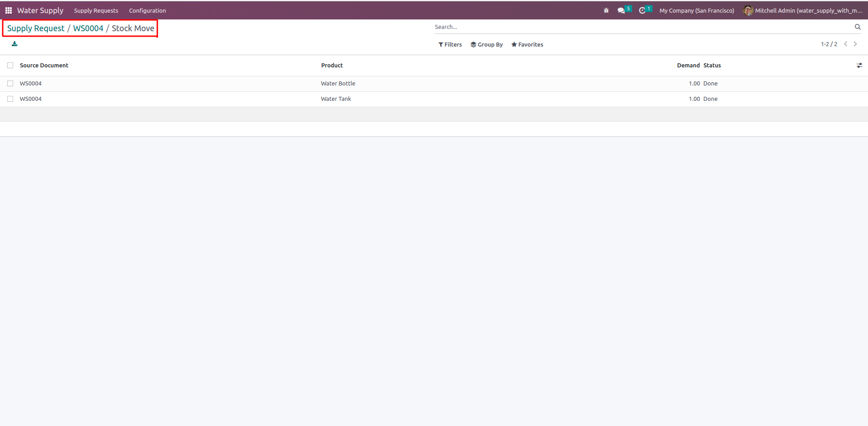Viewport: 868px width, 426px height.
Task: Sort by Status column header
Action: (x=712, y=66)
